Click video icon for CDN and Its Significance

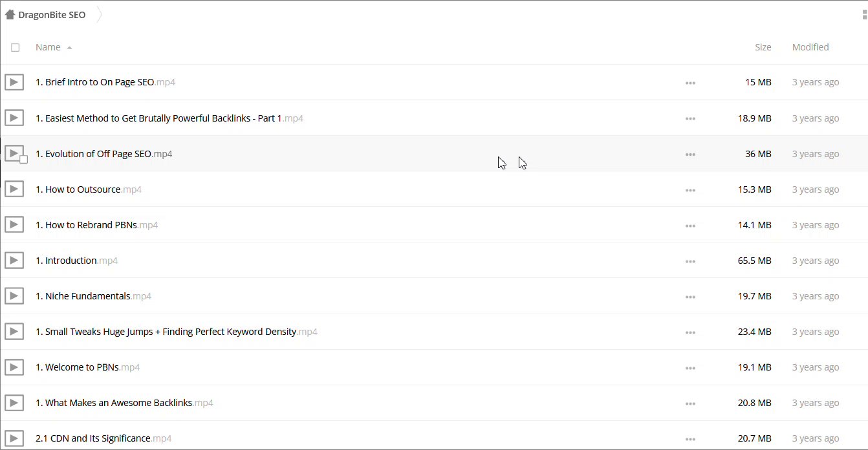point(14,438)
